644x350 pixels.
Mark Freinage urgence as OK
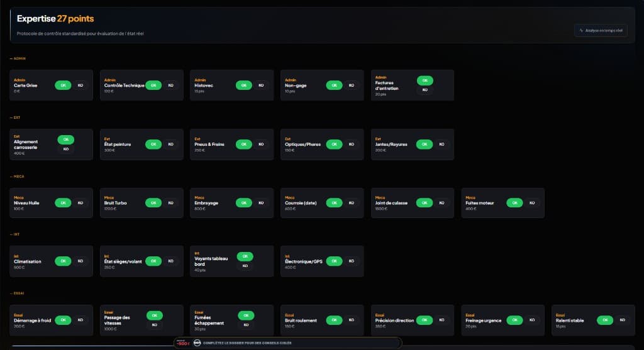pyautogui.click(x=514, y=320)
